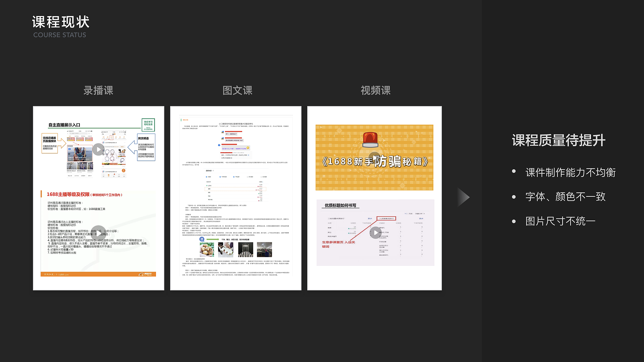Select the 图文课 heading
This screenshot has height=362, width=644.
coord(237,90)
